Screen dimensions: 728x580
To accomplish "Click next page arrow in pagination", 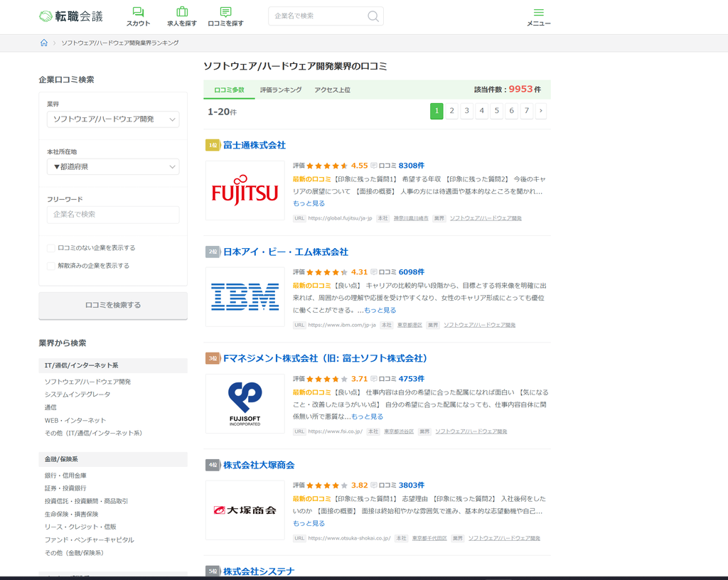I will 541,111.
